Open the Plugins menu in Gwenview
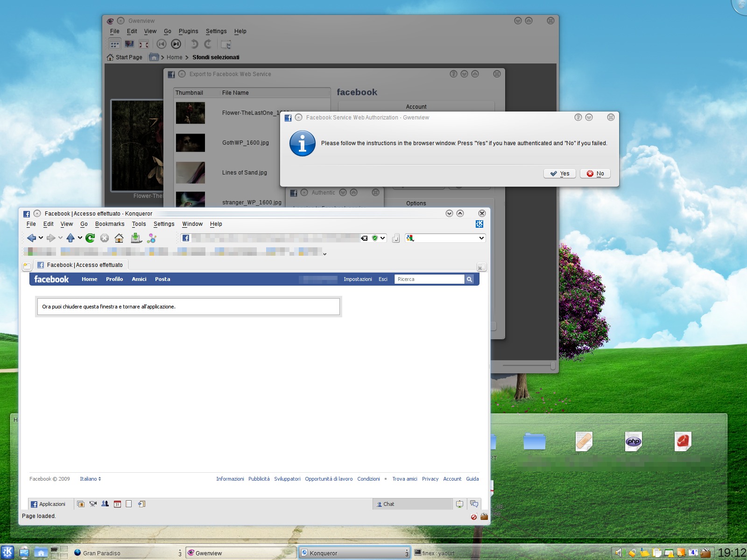This screenshot has width=747, height=560. [x=188, y=31]
